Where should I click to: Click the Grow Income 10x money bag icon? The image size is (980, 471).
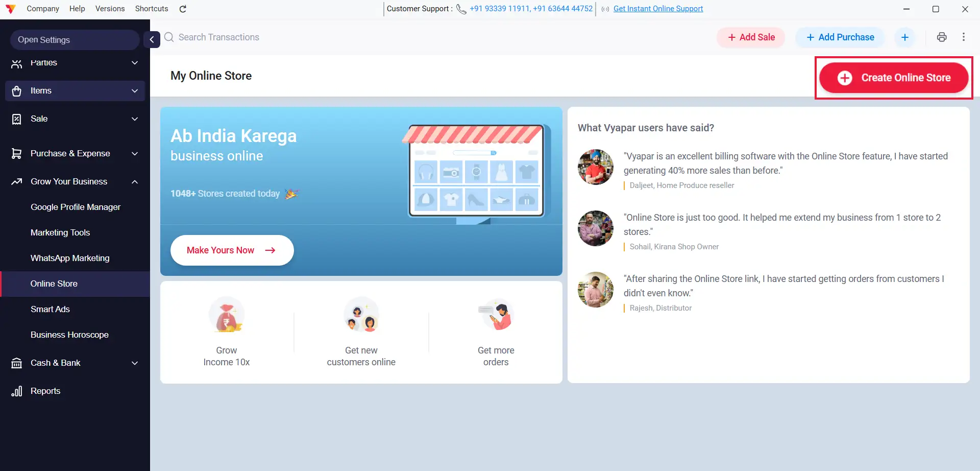[x=227, y=316]
